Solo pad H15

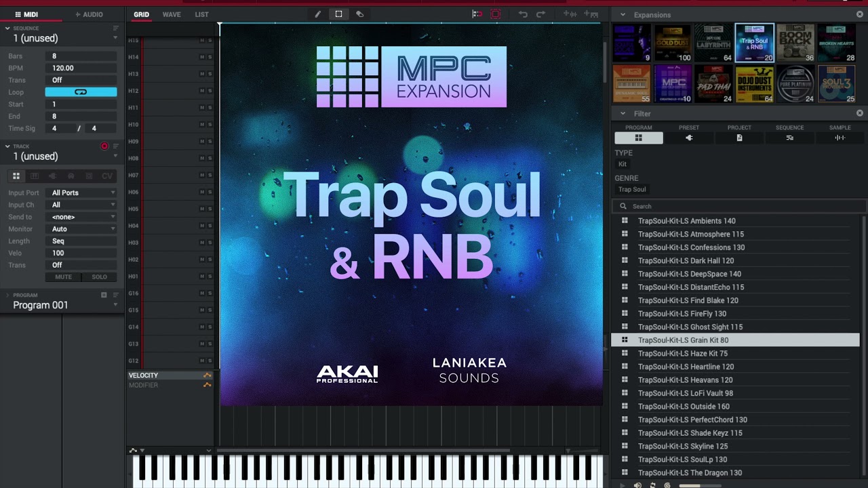[210, 40]
